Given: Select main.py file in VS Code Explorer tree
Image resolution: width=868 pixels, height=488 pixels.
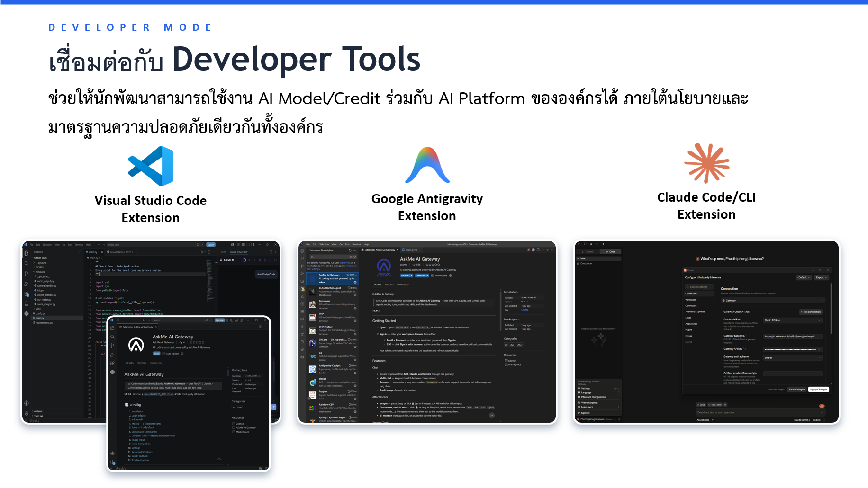Looking at the screenshot, I should pyautogui.click(x=57, y=318).
